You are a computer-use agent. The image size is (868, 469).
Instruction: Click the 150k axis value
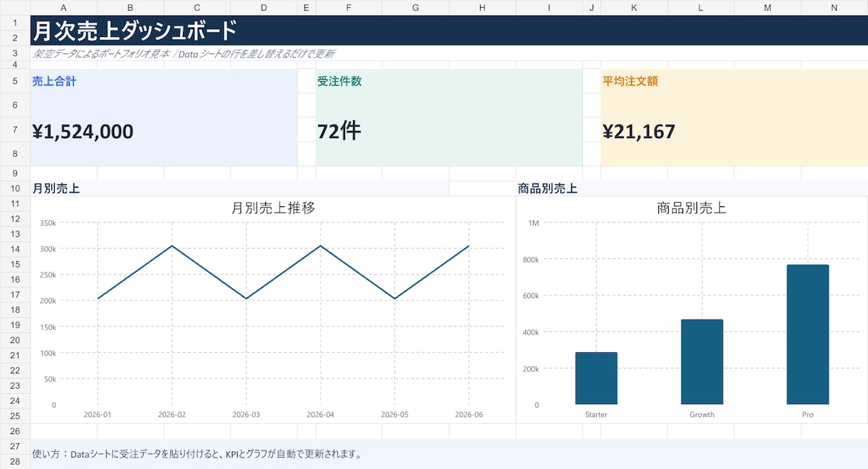click(48, 327)
